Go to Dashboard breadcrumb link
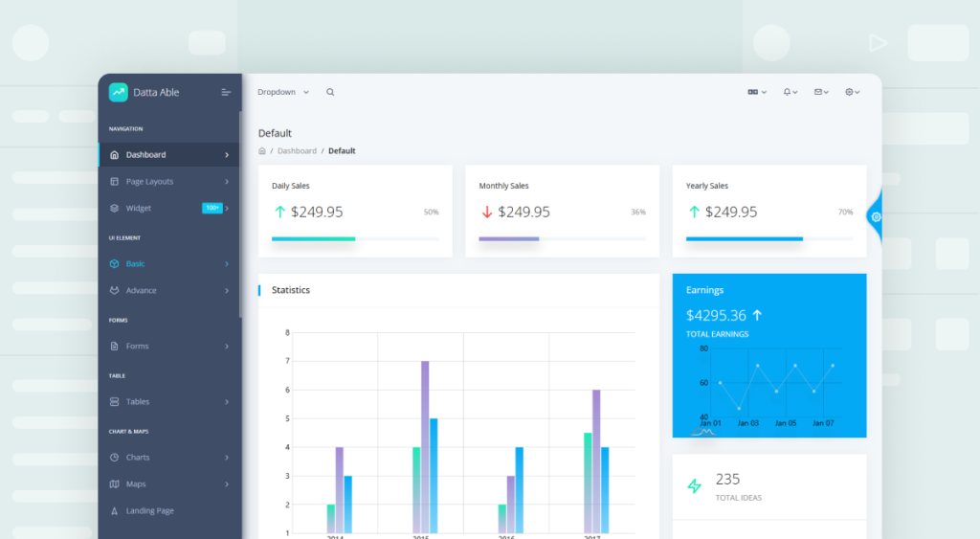This screenshot has height=539, width=980. [297, 150]
